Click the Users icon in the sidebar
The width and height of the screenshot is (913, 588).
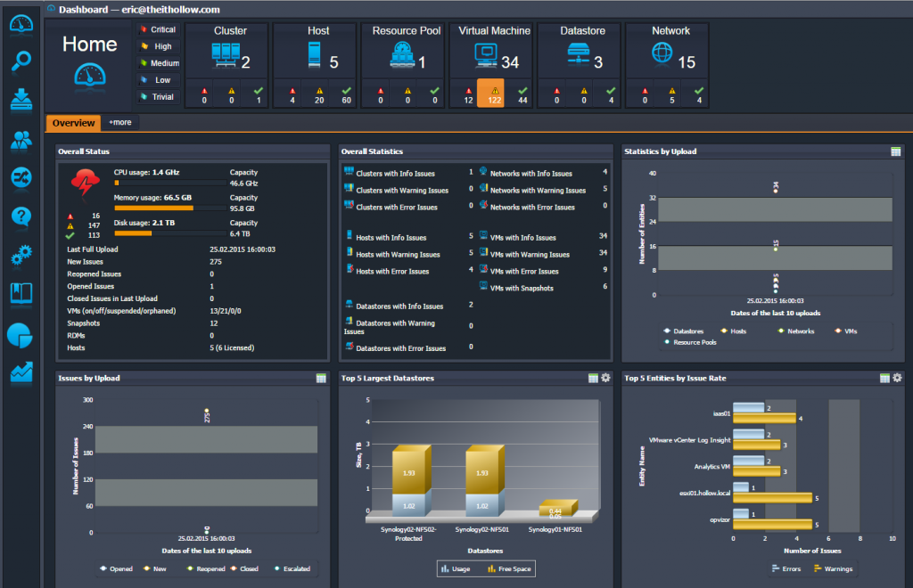pyautogui.click(x=20, y=141)
